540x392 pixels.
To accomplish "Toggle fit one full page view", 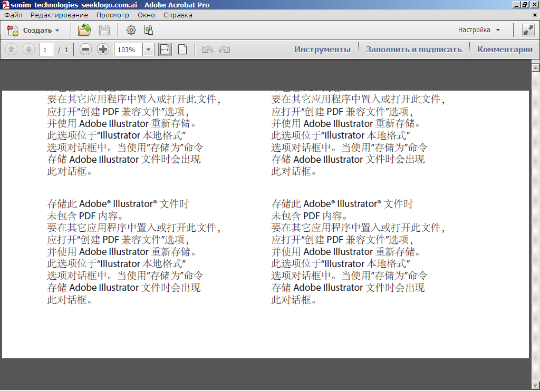I will pos(182,50).
